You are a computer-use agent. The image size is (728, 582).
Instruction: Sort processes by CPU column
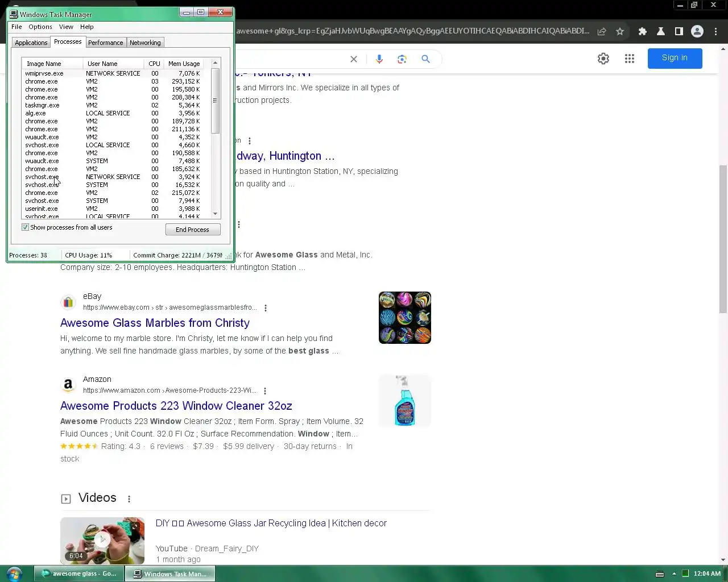pyautogui.click(x=154, y=64)
